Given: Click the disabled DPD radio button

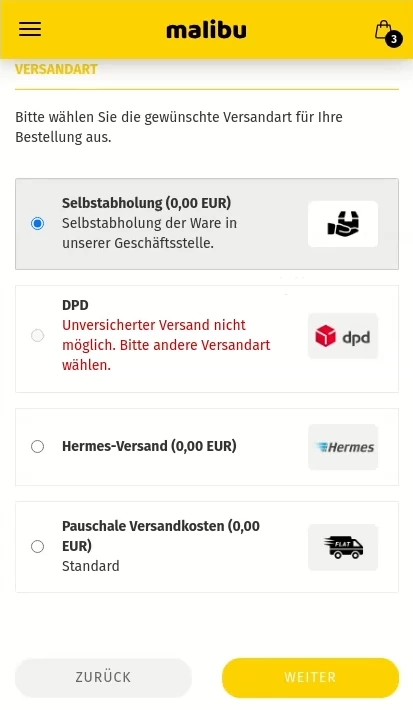Looking at the screenshot, I should [38, 336].
